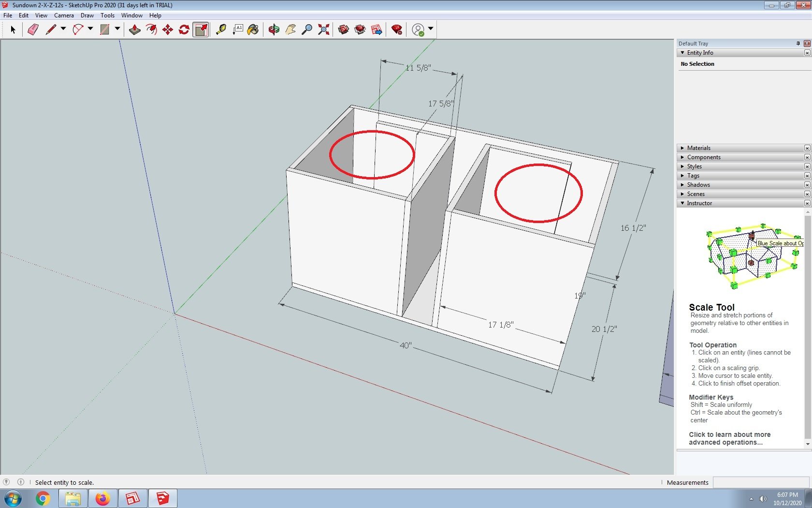Viewport: 812px width, 508px height.
Task: Close the Scenes panel
Action: coord(807,194)
